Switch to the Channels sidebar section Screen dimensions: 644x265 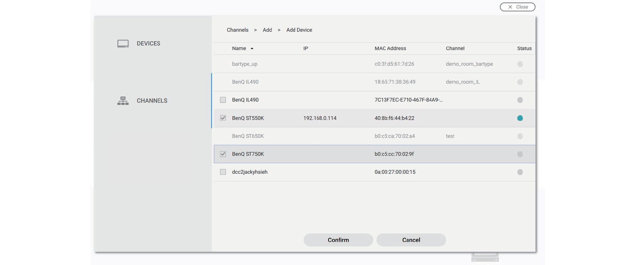(x=152, y=101)
